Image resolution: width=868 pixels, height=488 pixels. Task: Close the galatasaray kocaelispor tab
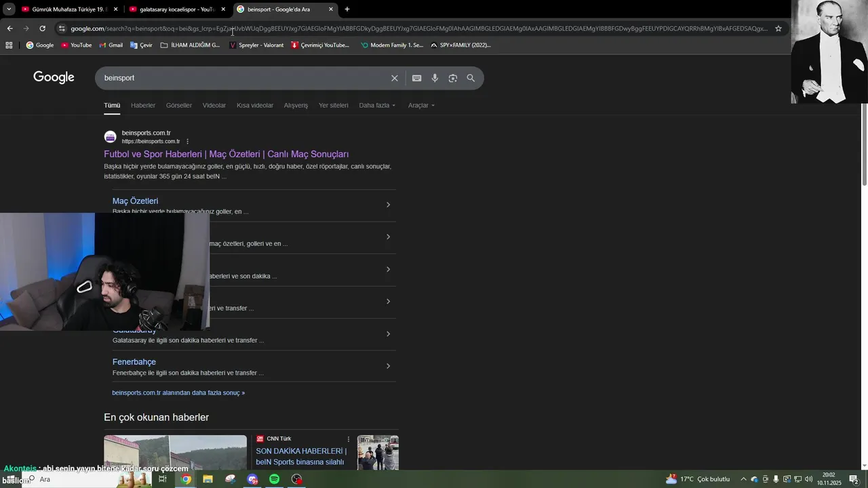pos(223,9)
